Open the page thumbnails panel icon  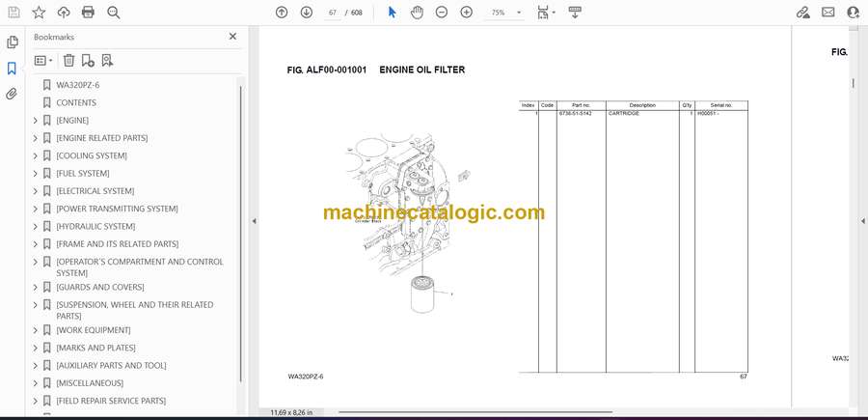[12, 42]
